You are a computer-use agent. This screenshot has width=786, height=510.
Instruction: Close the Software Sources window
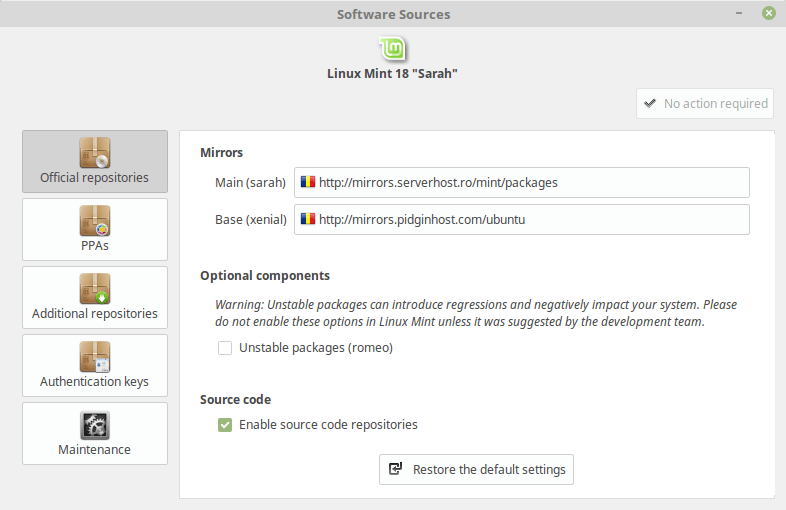click(x=769, y=13)
